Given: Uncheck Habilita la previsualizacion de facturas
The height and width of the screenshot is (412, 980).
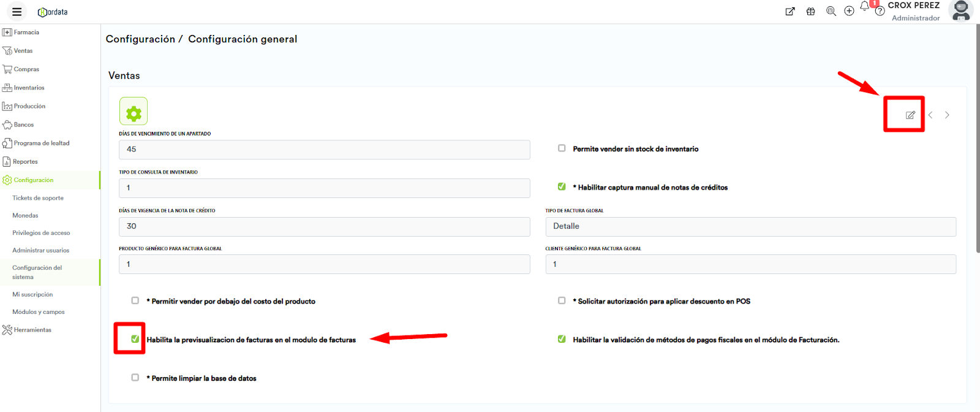Looking at the screenshot, I should click(135, 339).
